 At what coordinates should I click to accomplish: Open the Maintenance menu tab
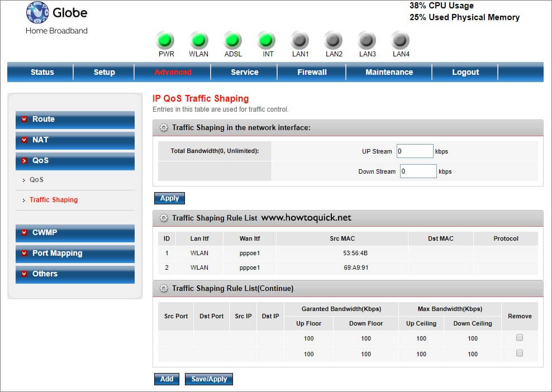[389, 71]
